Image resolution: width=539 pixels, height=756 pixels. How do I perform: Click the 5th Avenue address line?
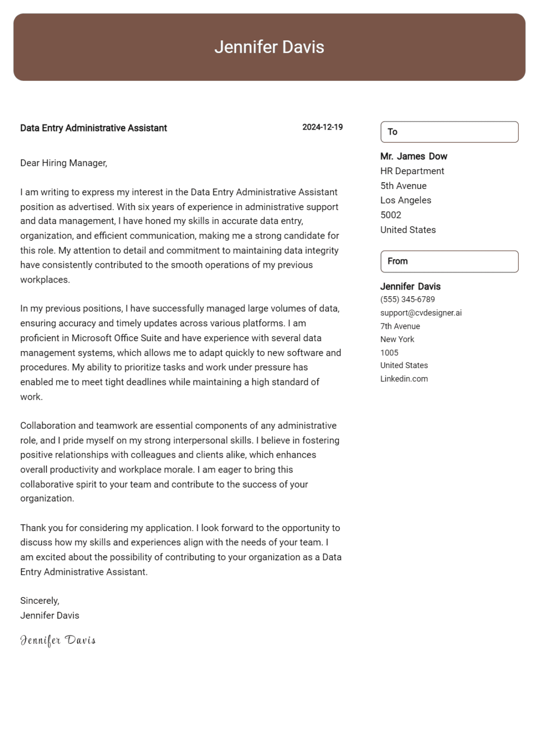tap(403, 186)
